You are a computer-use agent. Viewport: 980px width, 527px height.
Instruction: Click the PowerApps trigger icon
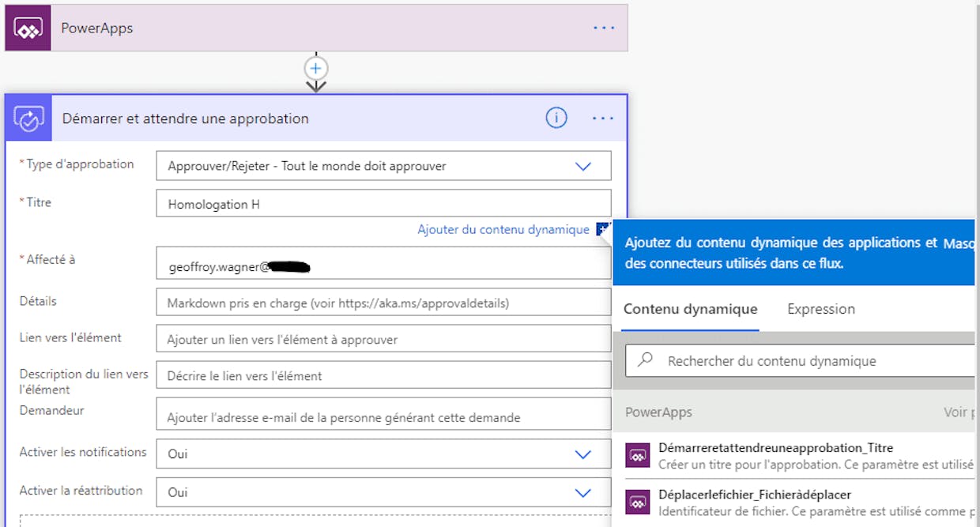[x=28, y=28]
